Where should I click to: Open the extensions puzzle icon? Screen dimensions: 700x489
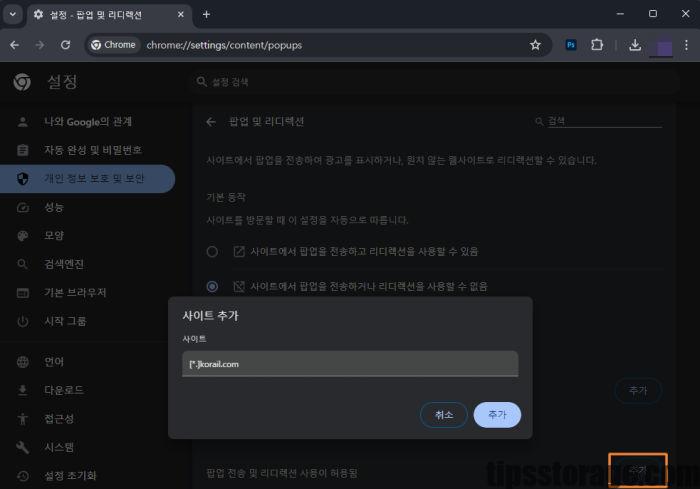(x=597, y=45)
